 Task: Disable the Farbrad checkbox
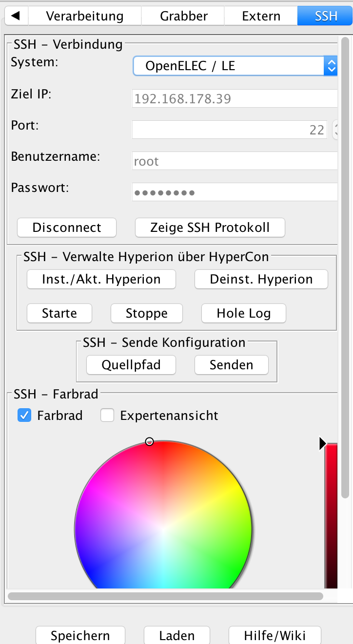[x=24, y=415]
